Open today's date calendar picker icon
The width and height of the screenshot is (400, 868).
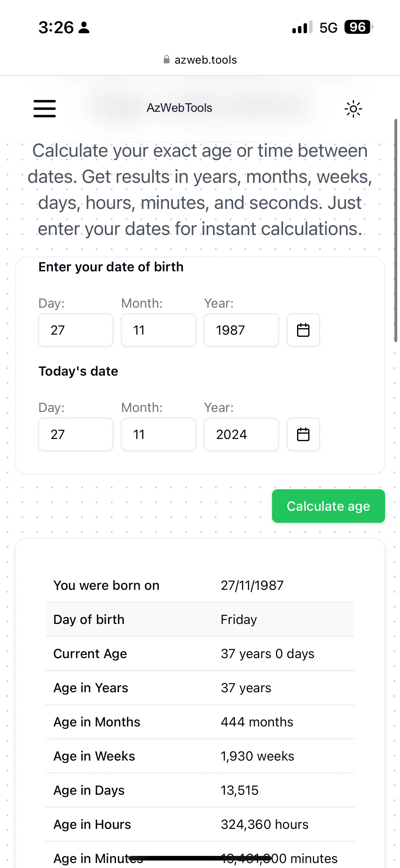pyautogui.click(x=303, y=434)
